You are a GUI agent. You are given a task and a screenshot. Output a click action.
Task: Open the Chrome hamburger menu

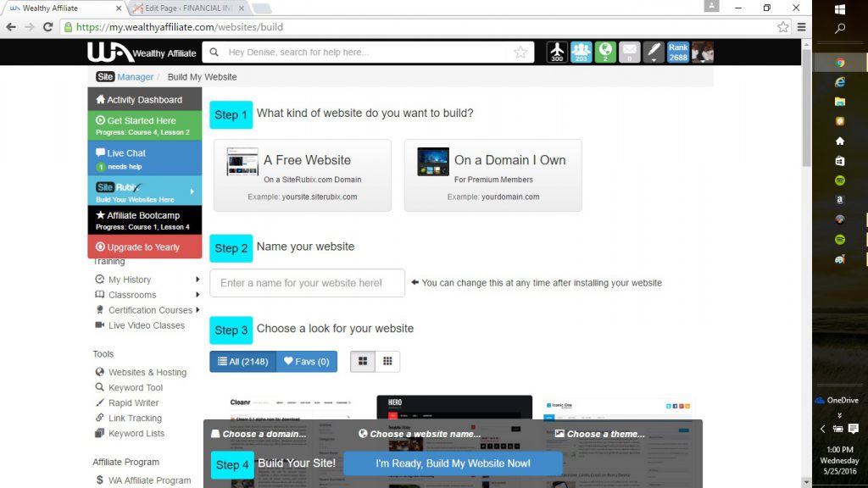(801, 27)
